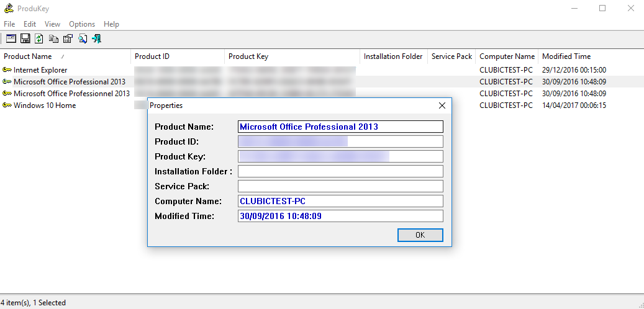Click key icon beside Microsoft Office Professionnel 2013
Image resolution: width=644 pixels, height=309 pixels.
(7, 94)
